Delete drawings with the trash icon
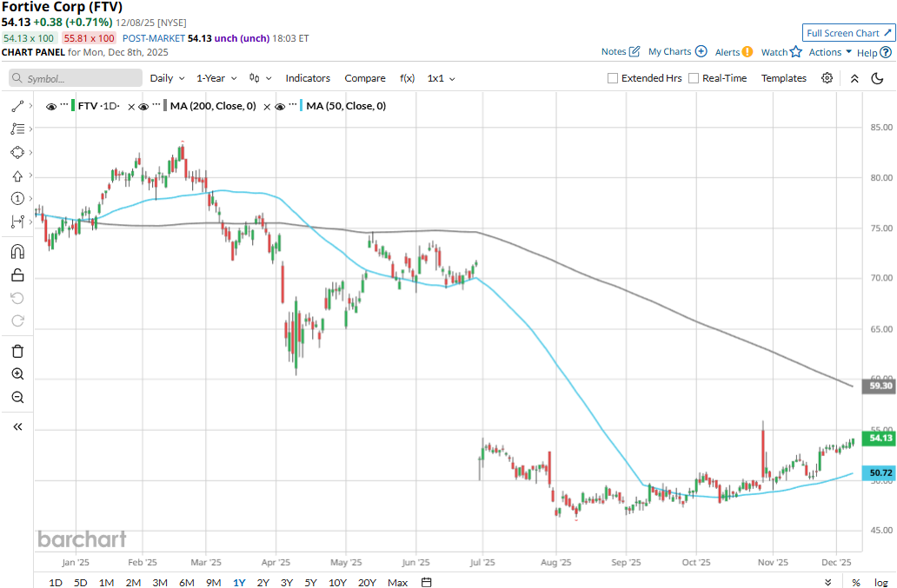This screenshot has width=897, height=588. (x=17, y=351)
